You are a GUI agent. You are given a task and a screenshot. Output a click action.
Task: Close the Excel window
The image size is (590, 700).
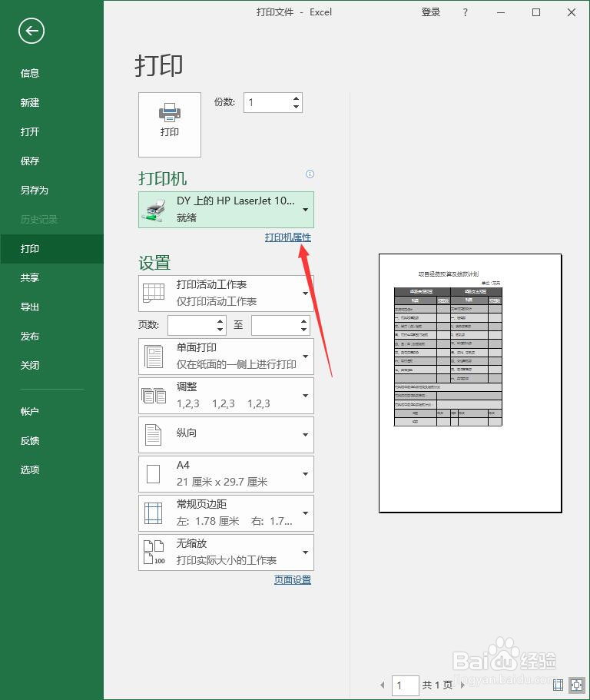(572, 12)
